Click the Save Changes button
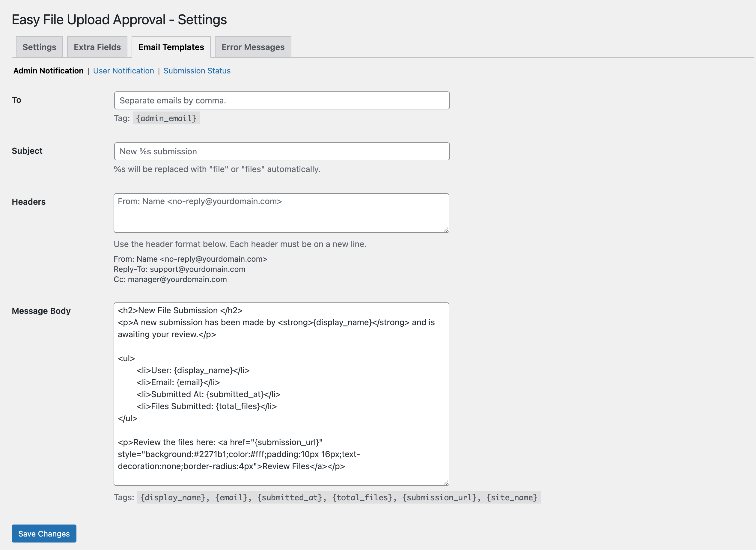 [44, 533]
